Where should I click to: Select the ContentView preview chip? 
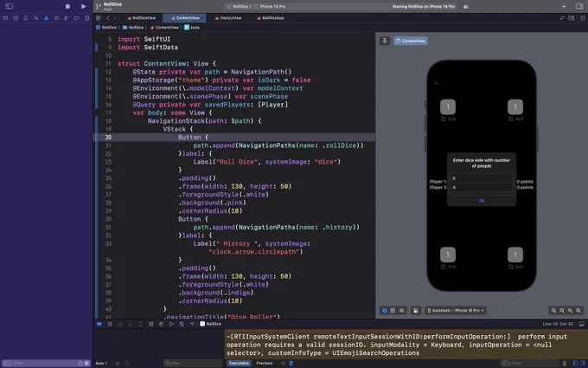(x=411, y=41)
